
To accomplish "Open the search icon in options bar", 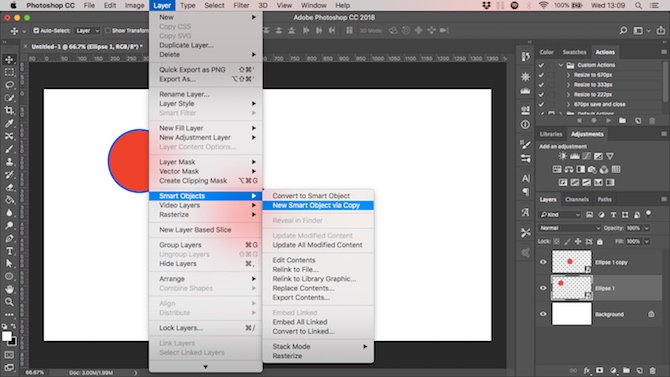I will coord(623,30).
